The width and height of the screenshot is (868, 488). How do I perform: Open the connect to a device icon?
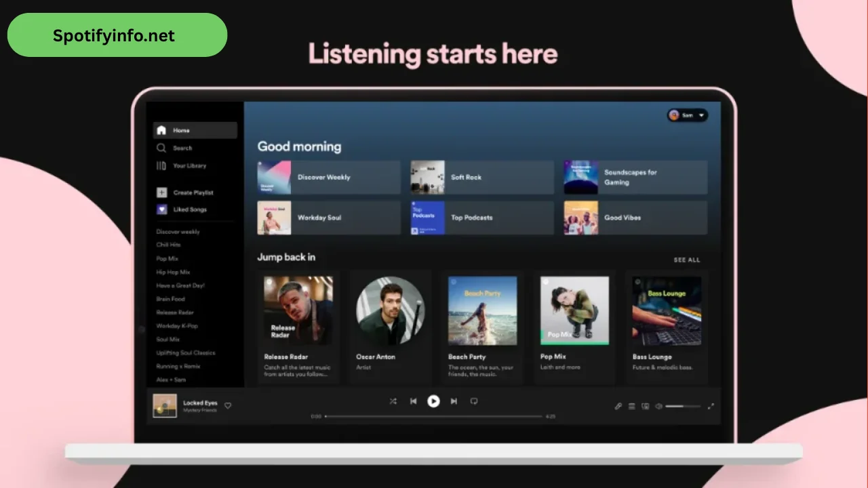coord(645,406)
